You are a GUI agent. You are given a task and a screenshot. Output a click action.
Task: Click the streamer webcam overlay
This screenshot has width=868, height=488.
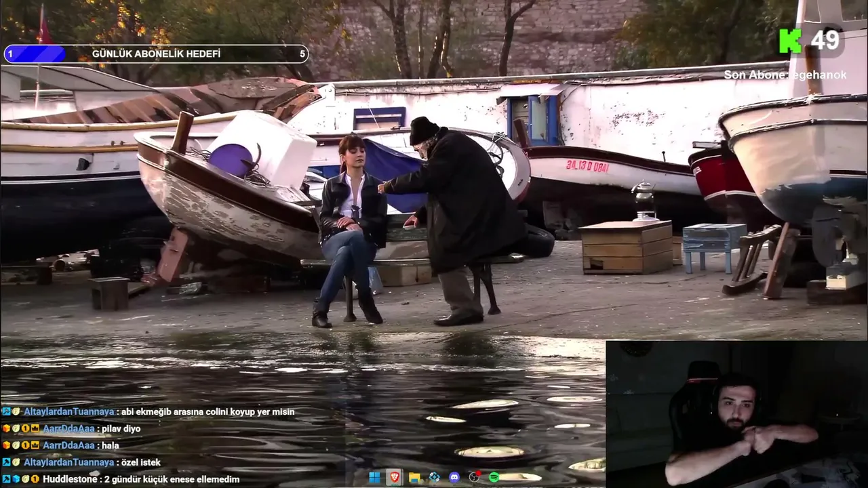point(736,413)
